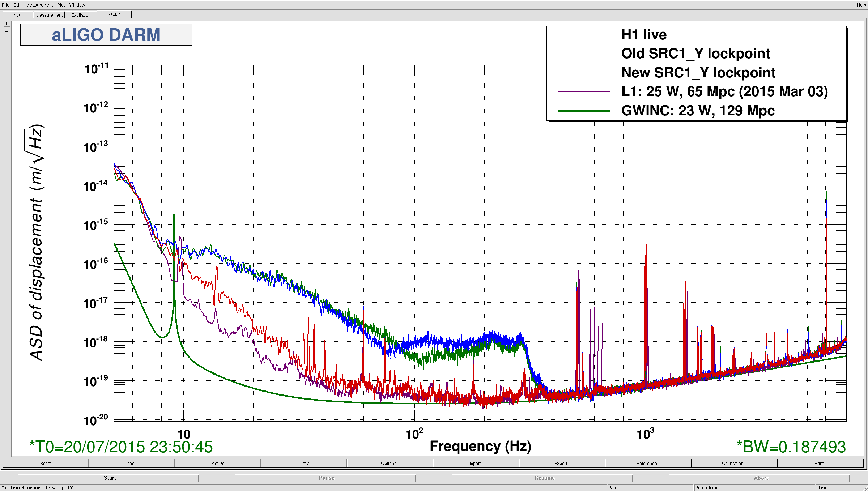The height and width of the screenshot is (491, 868).
Task: Click the Pause button
Action: (x=325, y=478)
